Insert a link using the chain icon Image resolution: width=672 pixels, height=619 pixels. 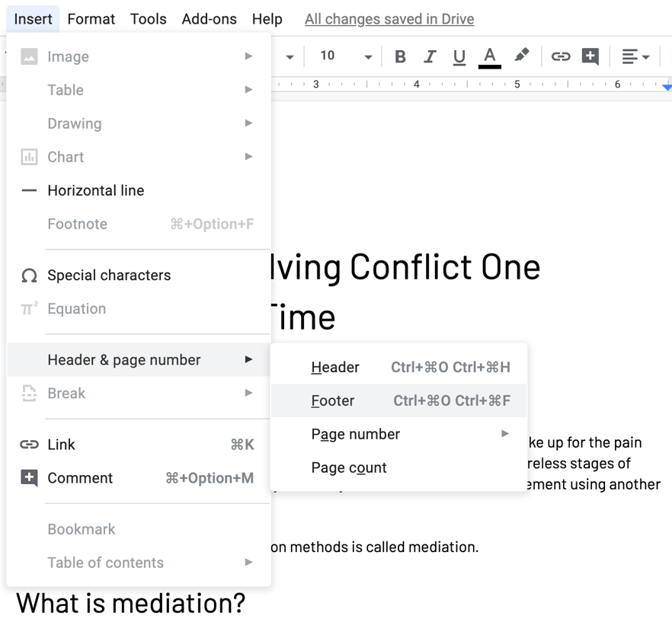(x=561, y=56)
